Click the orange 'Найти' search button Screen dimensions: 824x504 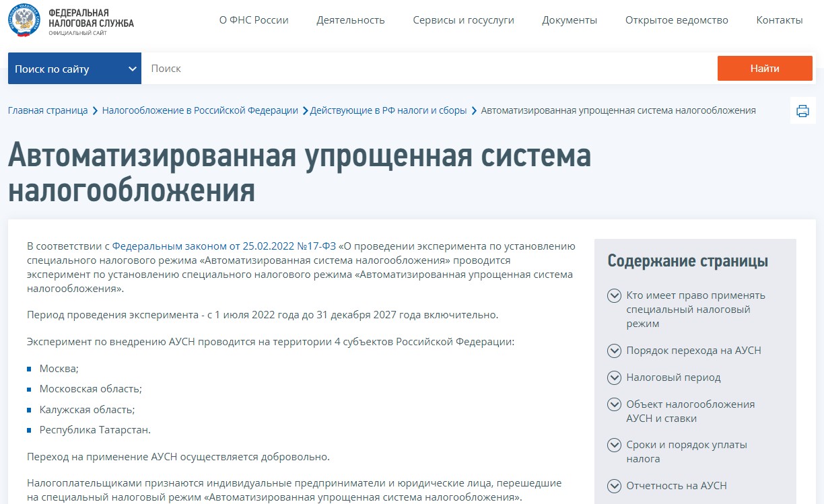point(764,68)
